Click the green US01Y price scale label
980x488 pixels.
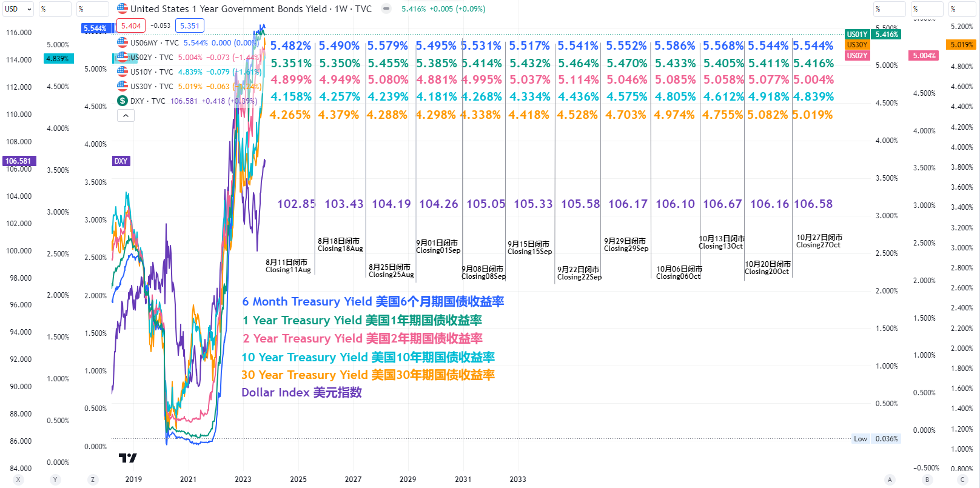click(x=857, y=35)
